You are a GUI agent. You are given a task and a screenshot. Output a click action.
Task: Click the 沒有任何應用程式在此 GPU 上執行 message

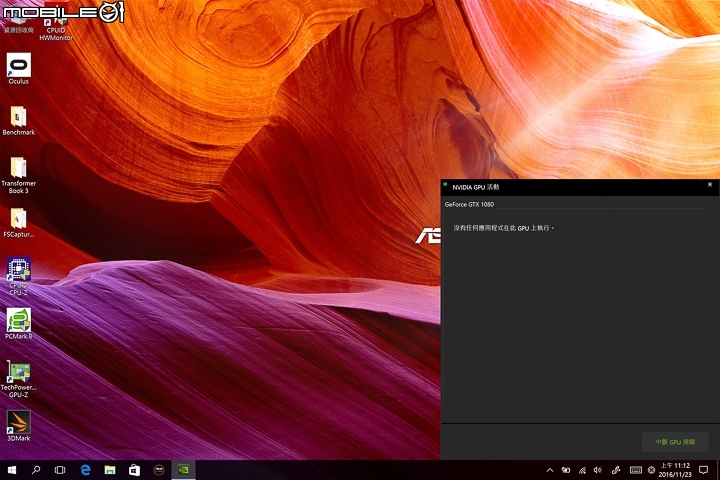(x=503, y=228)
